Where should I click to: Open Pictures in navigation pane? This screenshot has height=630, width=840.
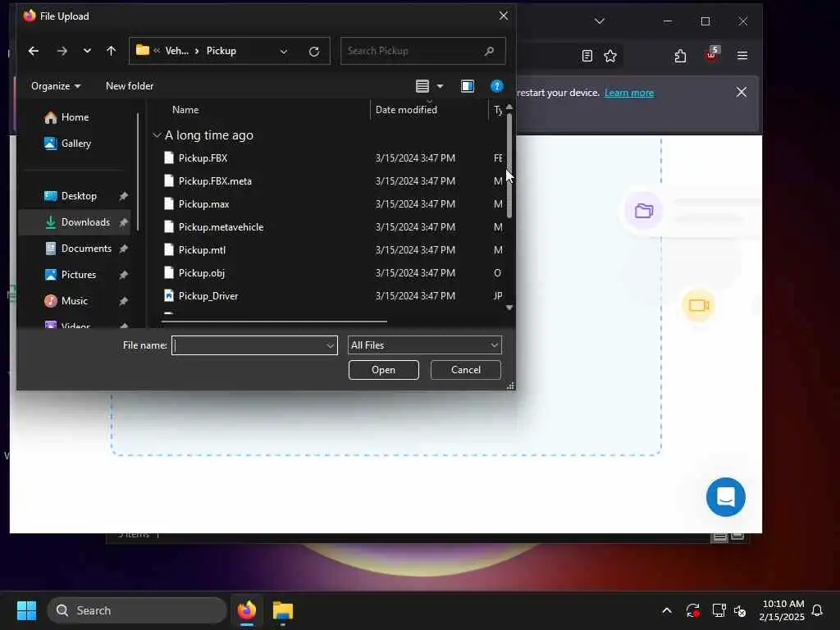point(71,275)
